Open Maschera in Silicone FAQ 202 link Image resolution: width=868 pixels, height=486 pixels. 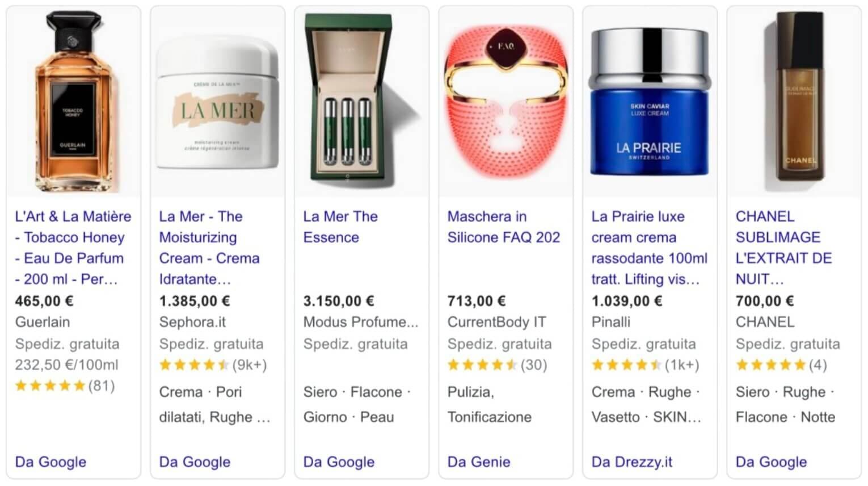click(x=504, y=227)
